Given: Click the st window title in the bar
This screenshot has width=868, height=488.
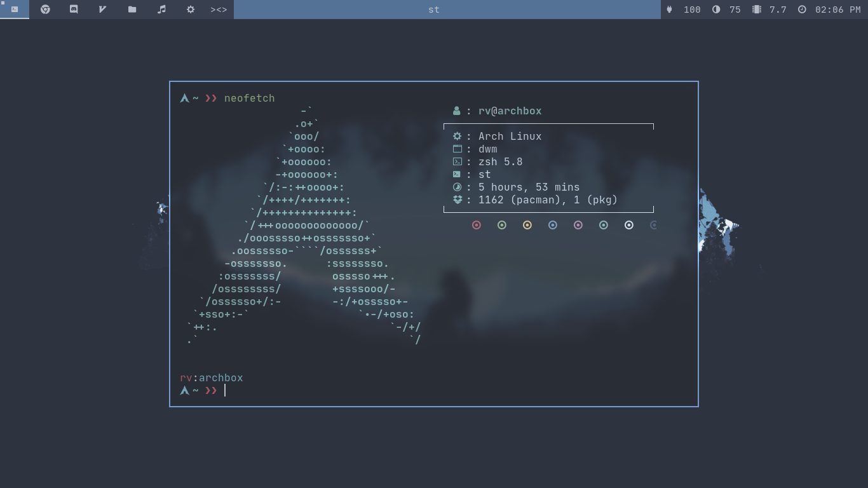Looking at the screenshot, I should pos(434,10).
